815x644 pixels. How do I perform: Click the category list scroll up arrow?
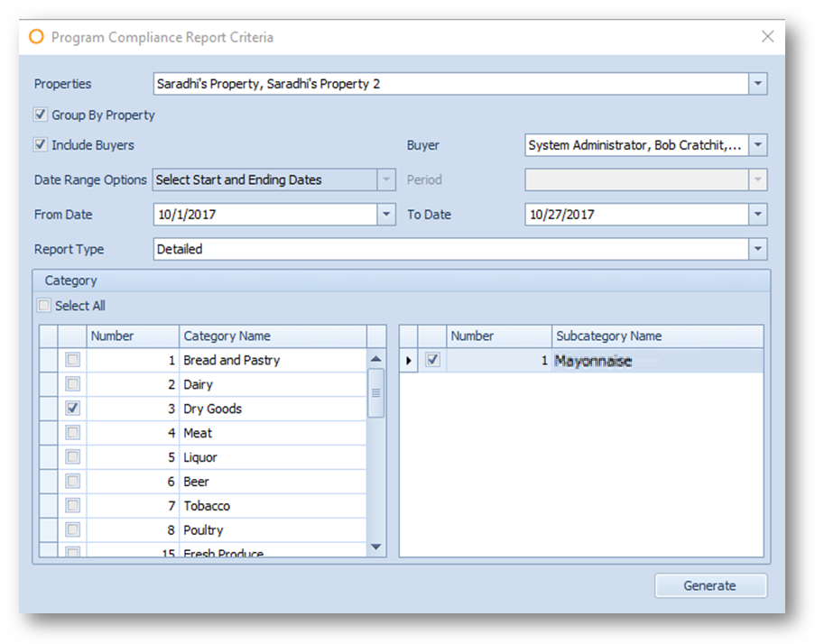tap(376, 360)
